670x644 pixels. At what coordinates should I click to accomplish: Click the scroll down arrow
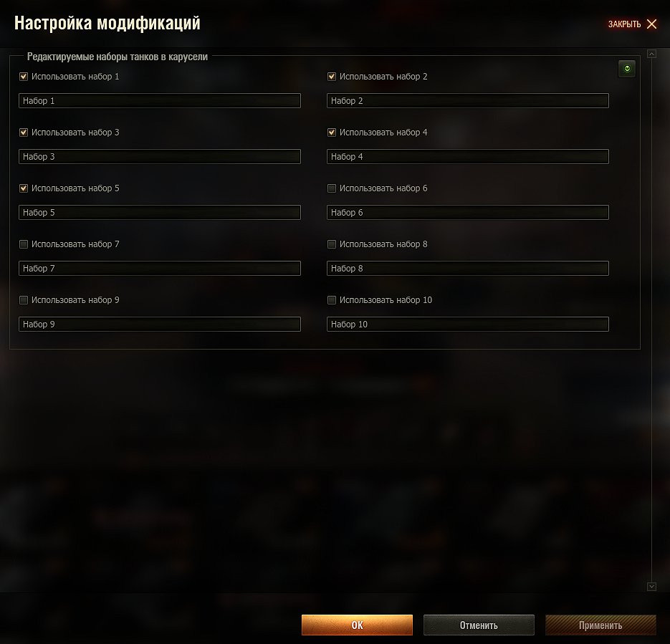coord(651,587)
